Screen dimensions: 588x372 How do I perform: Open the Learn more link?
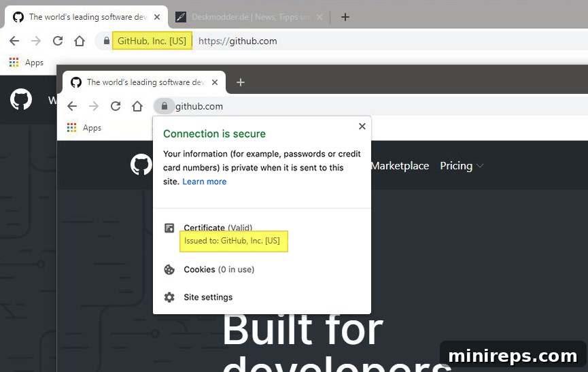coord(205,182)
